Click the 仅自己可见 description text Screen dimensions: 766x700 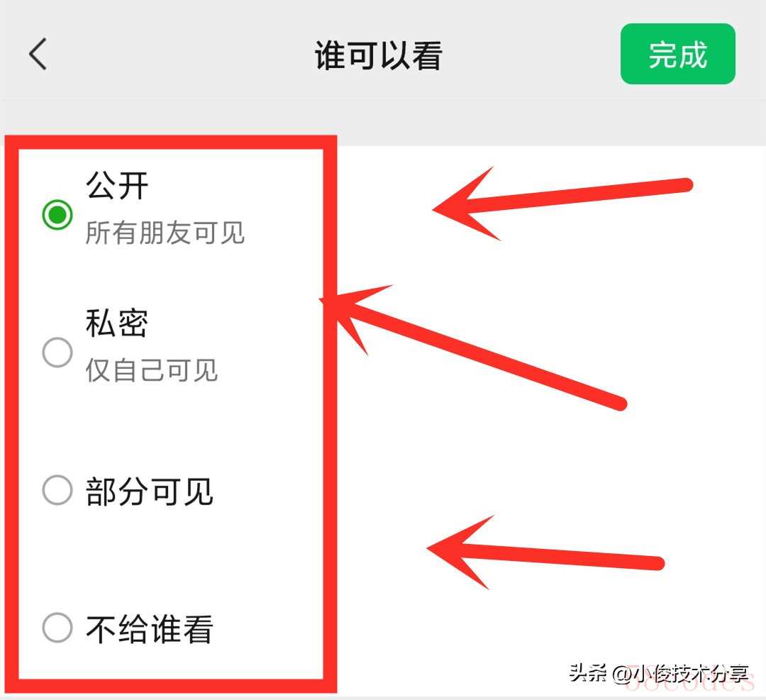click(152, 370)
